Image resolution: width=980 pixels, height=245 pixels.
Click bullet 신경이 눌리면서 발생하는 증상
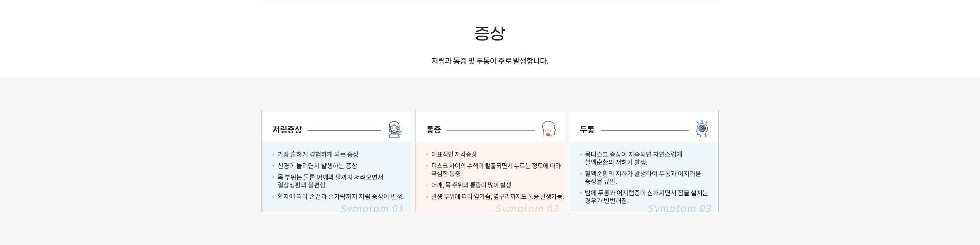click(317, 166)
